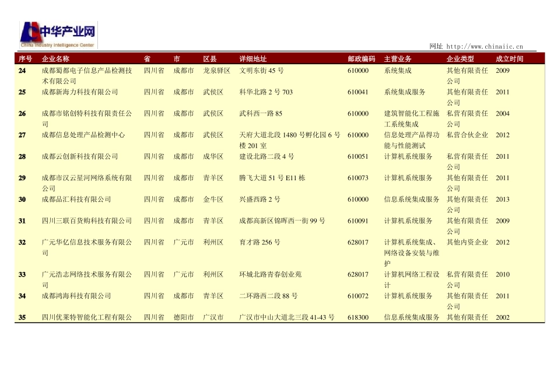
Task: Click company 成都品汇科技有限公司
Action: [76, 199]
